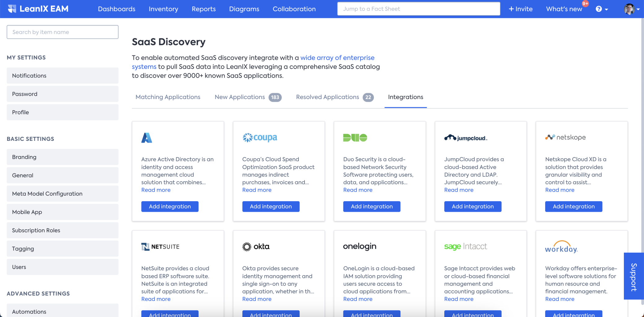This screenshot has width=644, height=317.
Task: Read more about Okta
Action: (257, 299)
